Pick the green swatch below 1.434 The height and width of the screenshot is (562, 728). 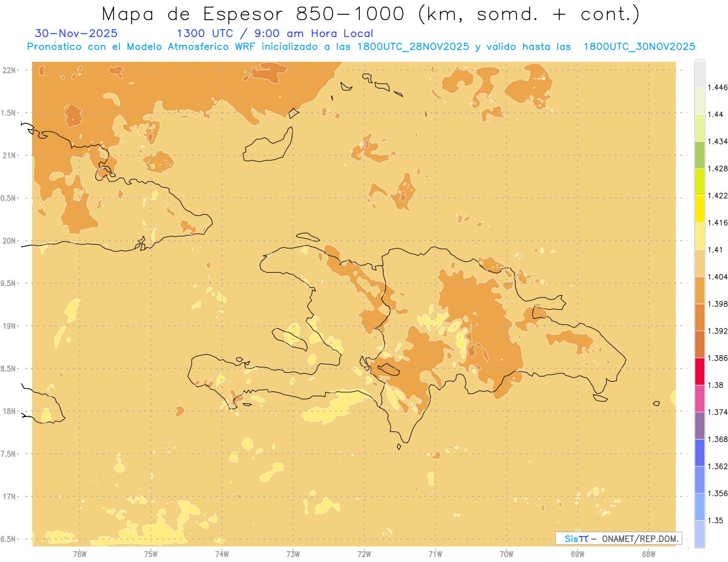699,155
